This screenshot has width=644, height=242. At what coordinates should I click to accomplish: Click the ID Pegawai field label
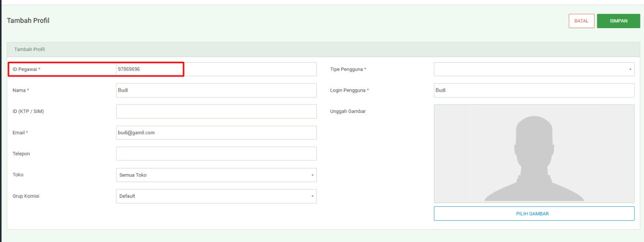coord(25,69)
